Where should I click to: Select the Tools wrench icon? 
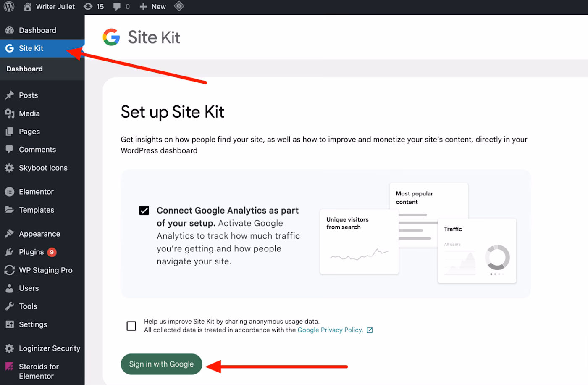pyautogui.click(x=9, y=306)
